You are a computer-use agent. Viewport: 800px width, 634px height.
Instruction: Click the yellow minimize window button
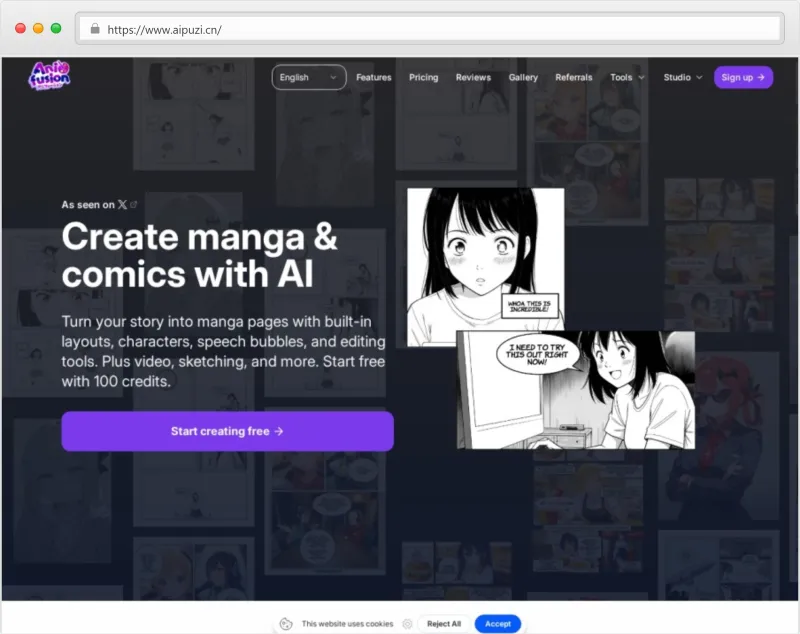(x=38, y=28)
